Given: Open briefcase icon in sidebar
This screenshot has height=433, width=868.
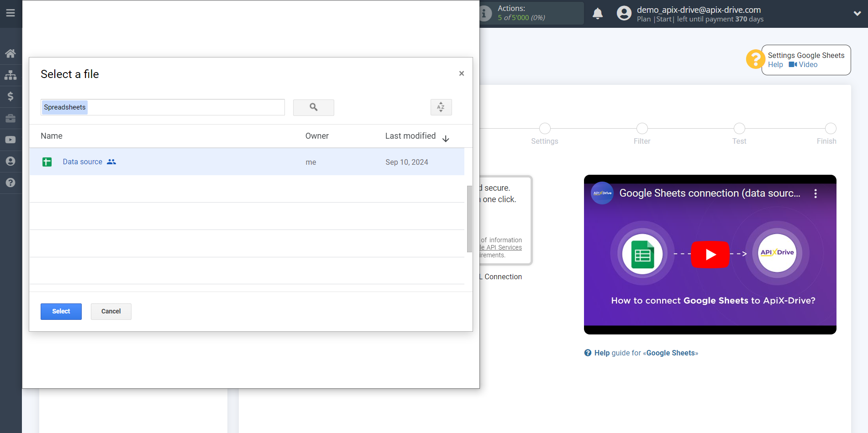Looking at the screenshot, I should click(x=11, y=118).
